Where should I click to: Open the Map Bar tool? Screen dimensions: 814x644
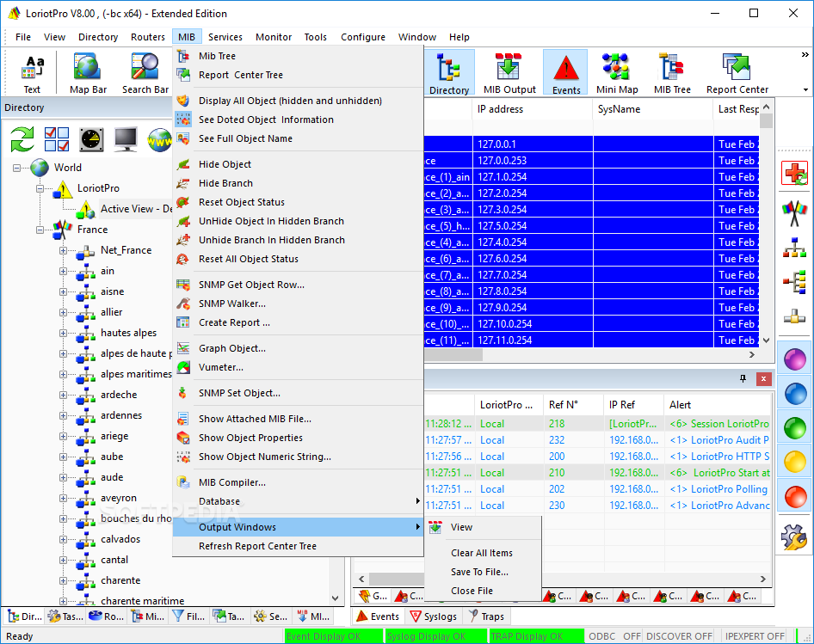coord(88,74)
